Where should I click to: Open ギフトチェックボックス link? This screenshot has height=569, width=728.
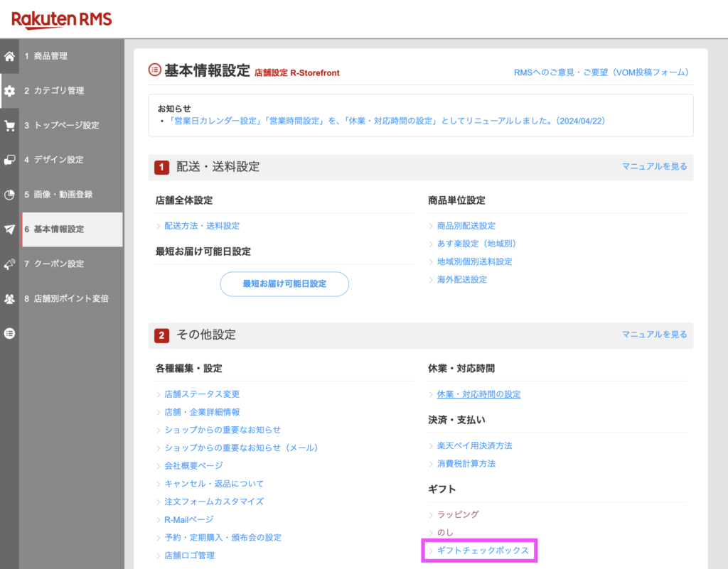click(x=483, y=551)
